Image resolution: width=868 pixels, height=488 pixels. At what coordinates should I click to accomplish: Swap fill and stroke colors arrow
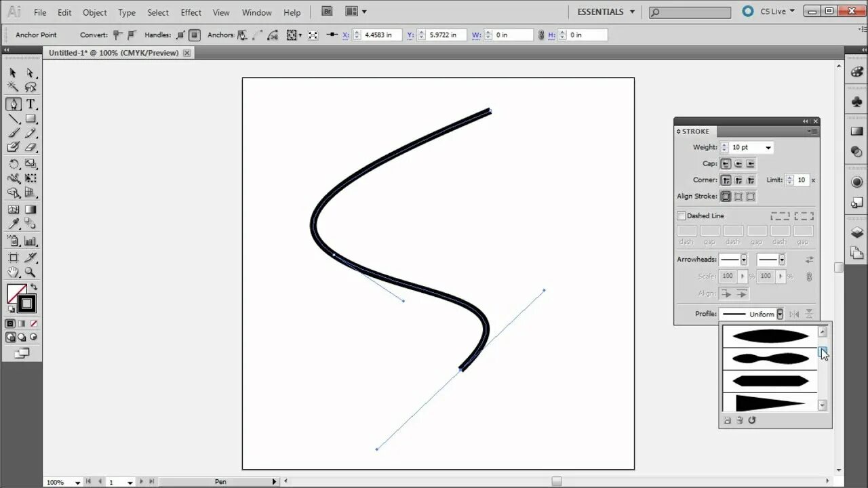34,287
